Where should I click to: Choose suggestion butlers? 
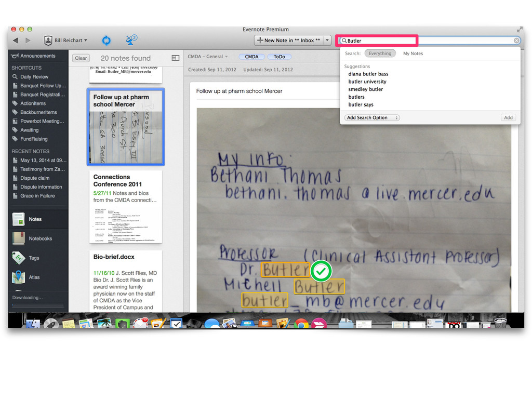point(356,97)
